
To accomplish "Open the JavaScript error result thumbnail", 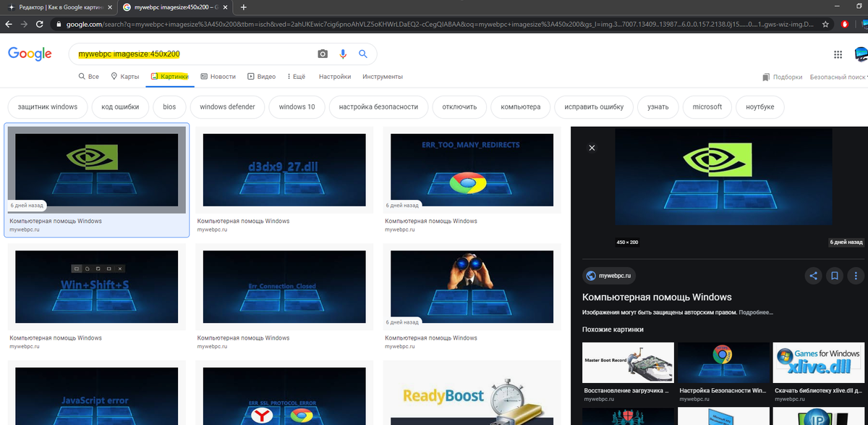I will click(x=97, y=392).
